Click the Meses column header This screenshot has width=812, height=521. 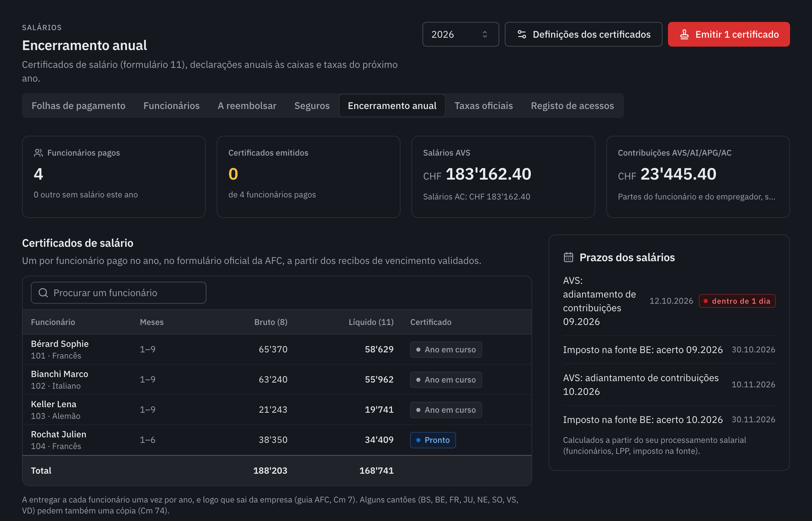tap(152, 322)
